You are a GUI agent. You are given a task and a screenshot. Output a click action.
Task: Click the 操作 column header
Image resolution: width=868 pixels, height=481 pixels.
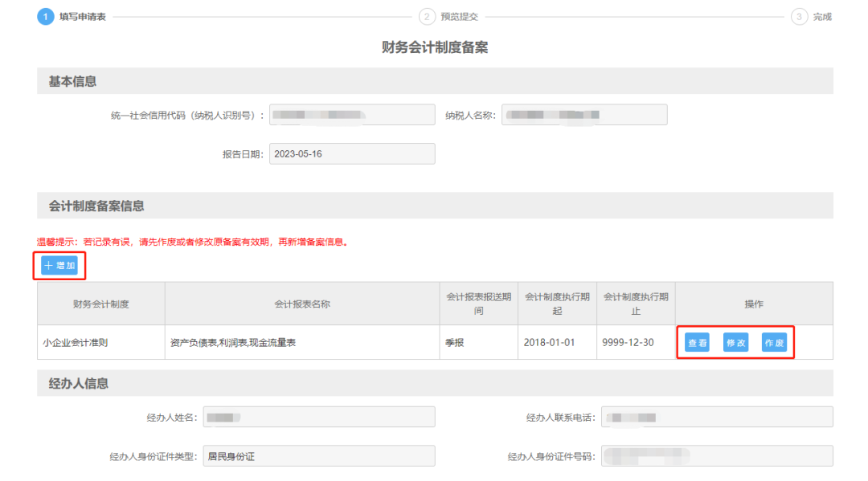pyautogui.click(x=754, y=304)
